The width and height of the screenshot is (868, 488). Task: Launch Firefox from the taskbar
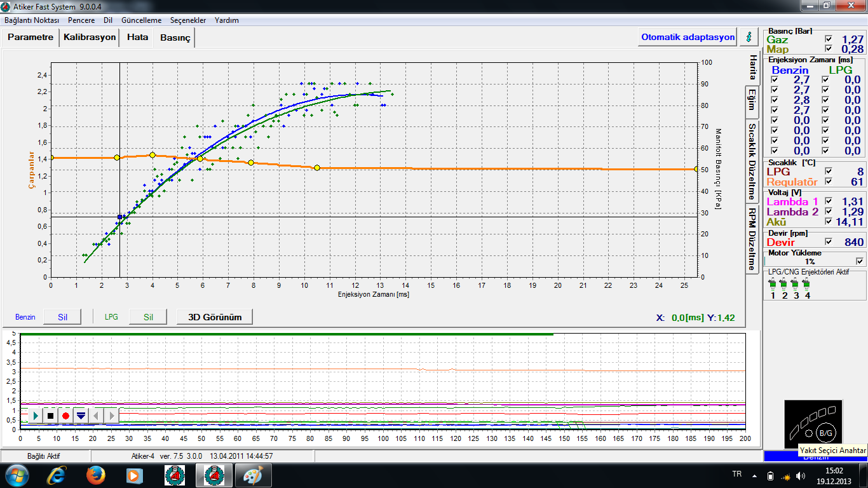click(x=96, y=475)
